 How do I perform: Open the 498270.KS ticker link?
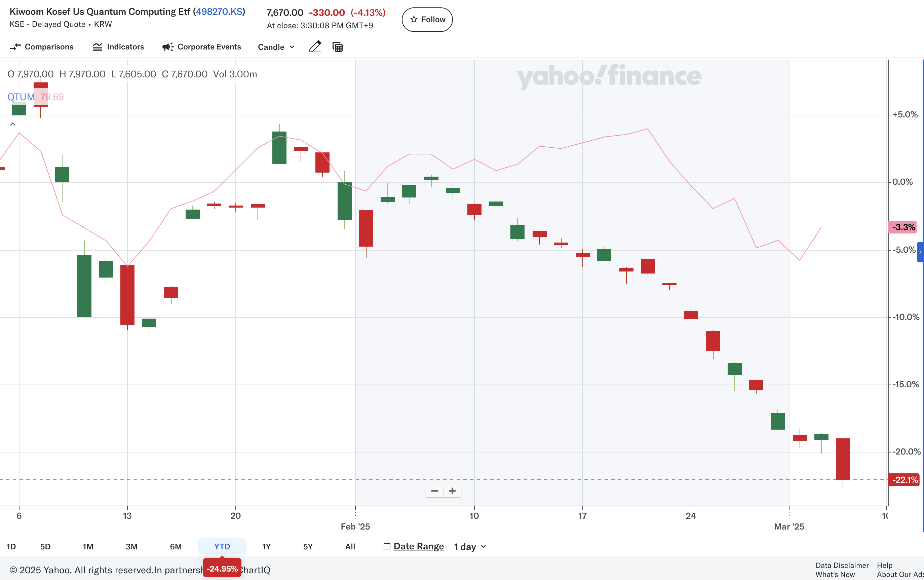pyautogui.click(x=220, y=11)
